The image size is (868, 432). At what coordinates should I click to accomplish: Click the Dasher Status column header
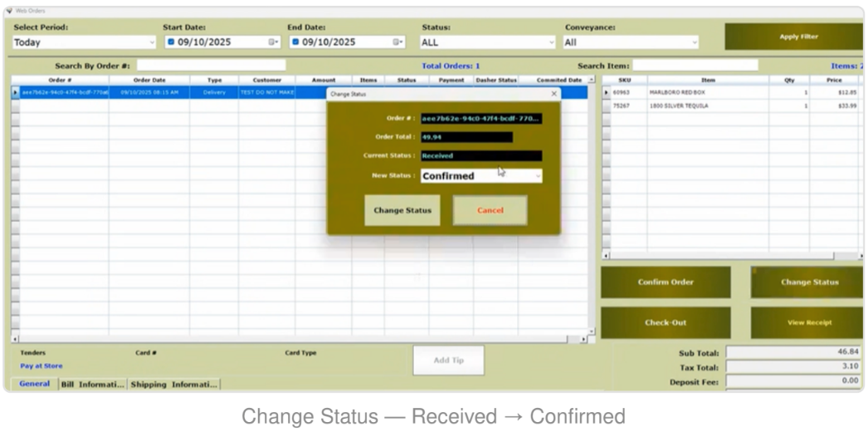pos(496,81)
